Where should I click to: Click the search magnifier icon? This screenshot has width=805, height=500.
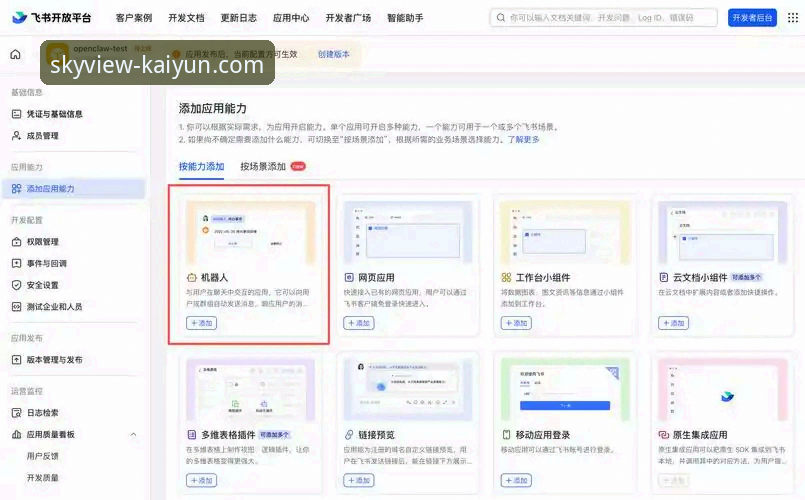pos(501,17)
